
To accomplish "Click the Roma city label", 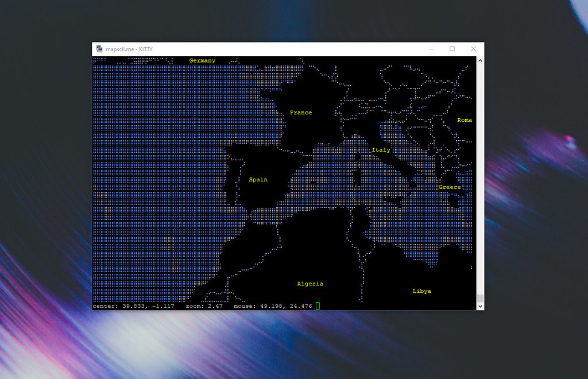I will tap(464, 120).
